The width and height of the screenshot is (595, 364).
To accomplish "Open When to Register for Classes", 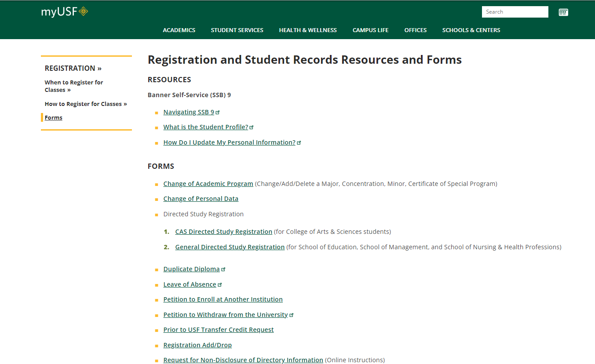I will point(74,86).
